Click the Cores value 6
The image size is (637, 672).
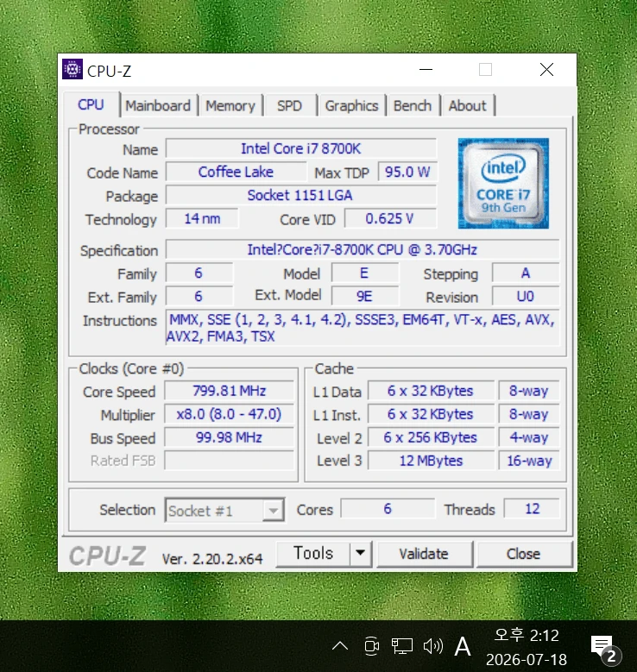click(x=388, y=509)
